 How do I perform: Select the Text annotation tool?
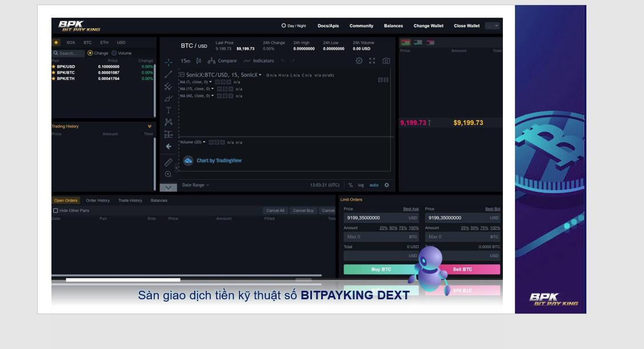pos(169,110)
